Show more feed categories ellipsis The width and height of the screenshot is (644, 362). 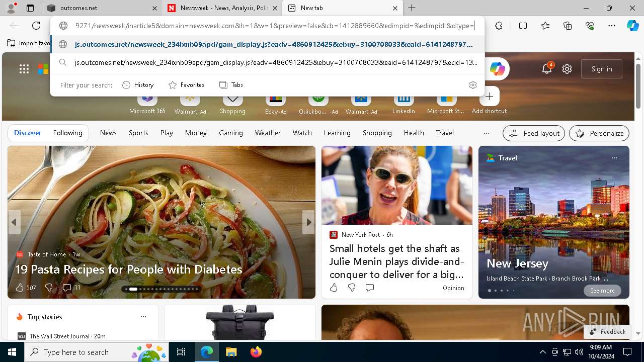point(486,133)
